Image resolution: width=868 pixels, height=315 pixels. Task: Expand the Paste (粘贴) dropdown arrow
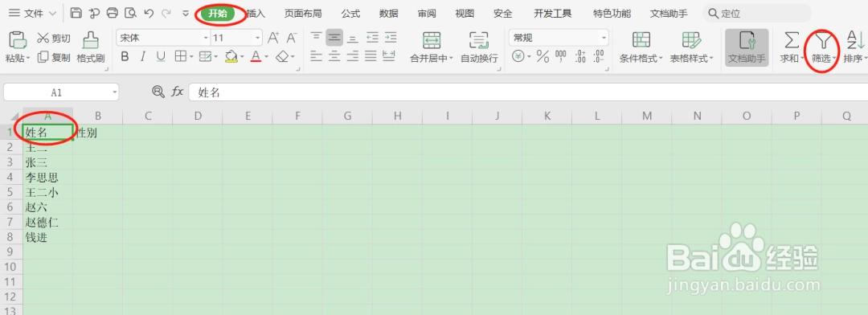[x=27, y=58]
